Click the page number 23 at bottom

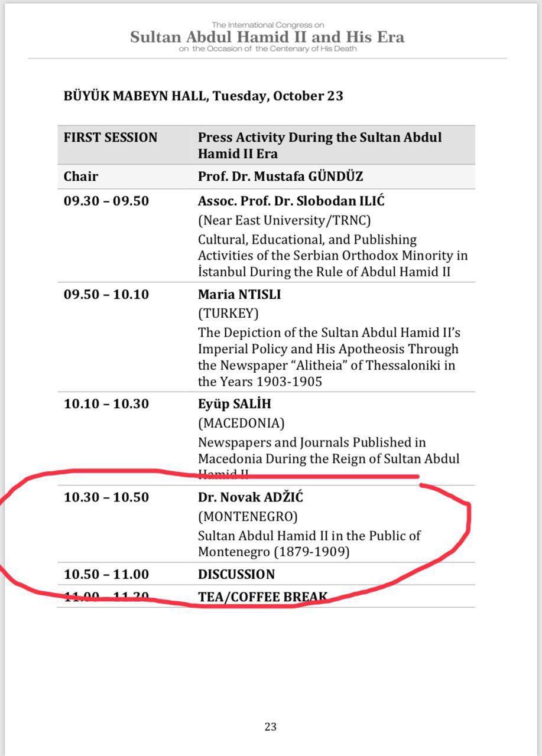tap(271, 727)
